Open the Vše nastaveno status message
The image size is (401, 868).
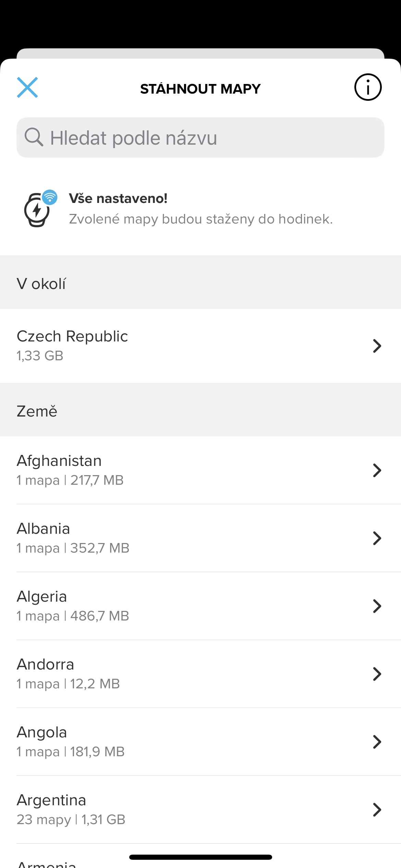[200, 208]
